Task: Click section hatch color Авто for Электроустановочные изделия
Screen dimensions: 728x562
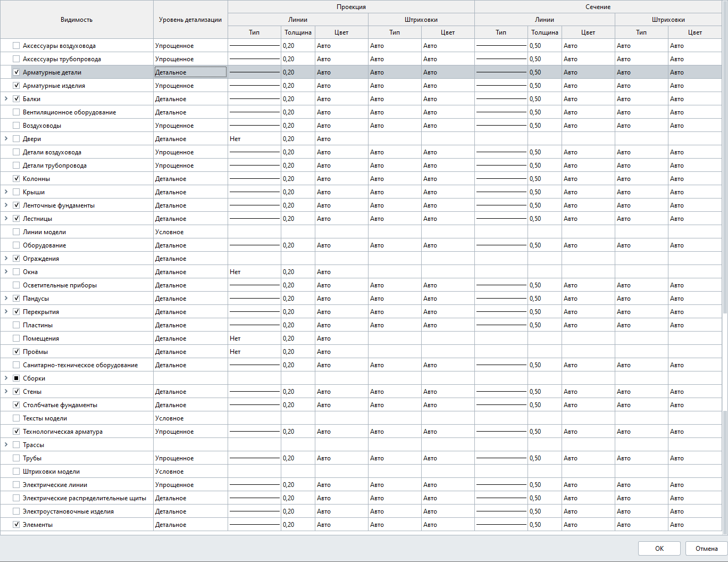Action: click(694, 511)
